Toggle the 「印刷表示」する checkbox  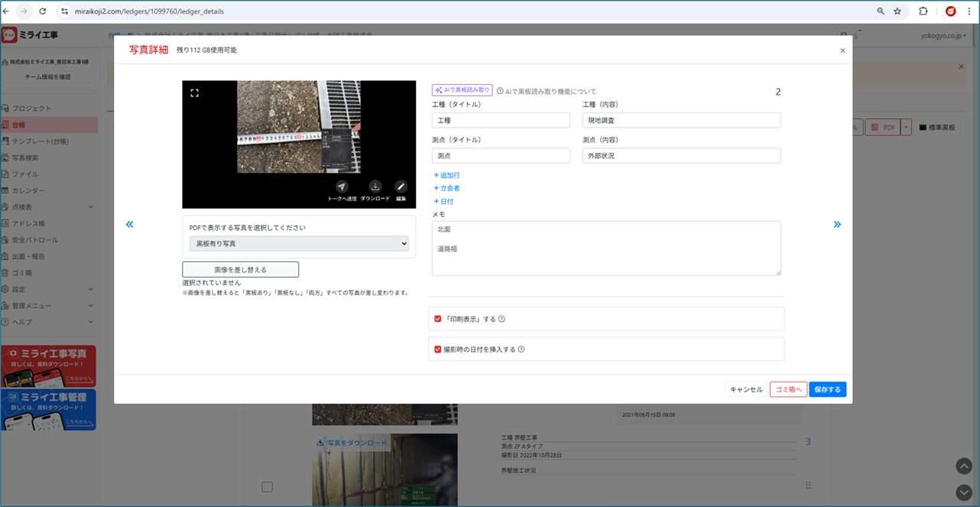[x=438, y=319]
